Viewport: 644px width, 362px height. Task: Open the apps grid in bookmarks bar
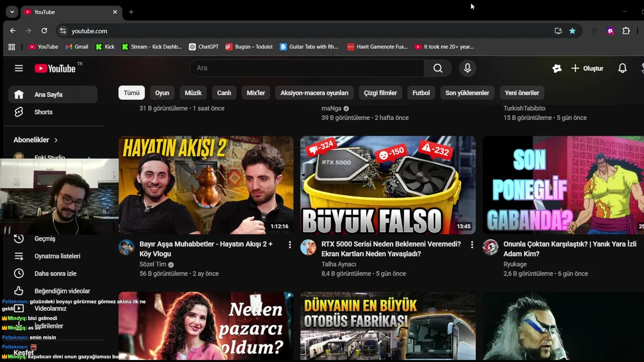(12, 47)
